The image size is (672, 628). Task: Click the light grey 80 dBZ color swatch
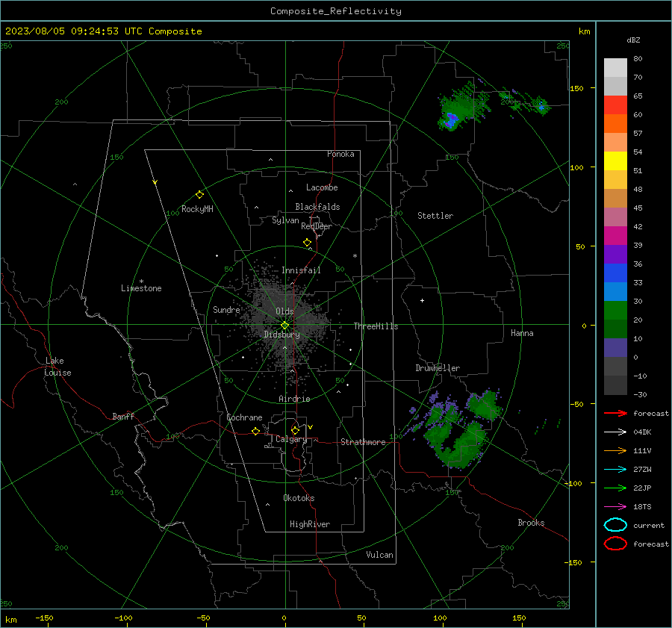(615, 68)
